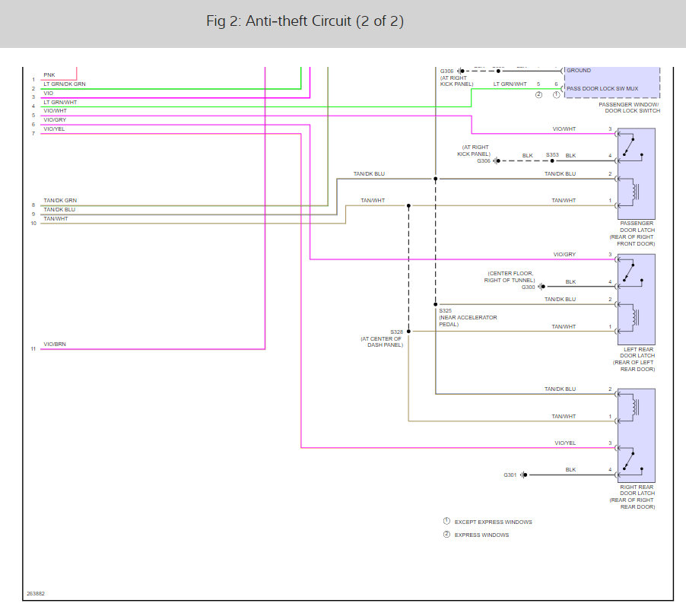686x616 pixels.
Task: Click the connector pin number 11
Action: [33, 349]
